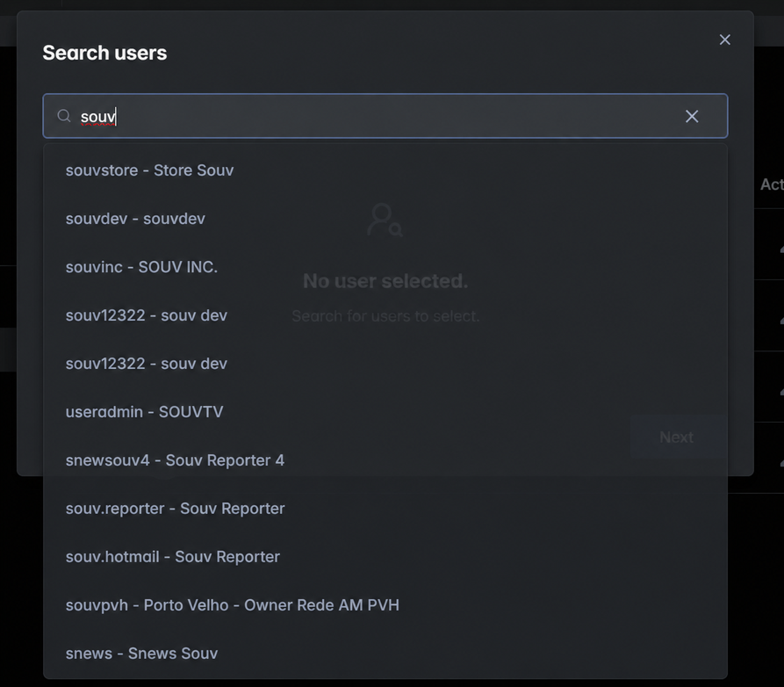Close the Search users dialog
Image resolution: width=784 pixels, height=687 pixels.
[724, 40]
